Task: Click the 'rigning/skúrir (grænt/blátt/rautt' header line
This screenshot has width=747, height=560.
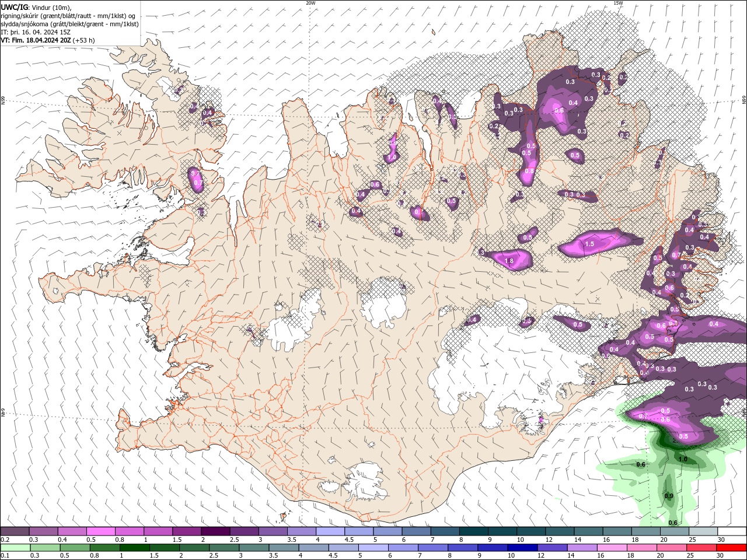Action: click(68, 16)
